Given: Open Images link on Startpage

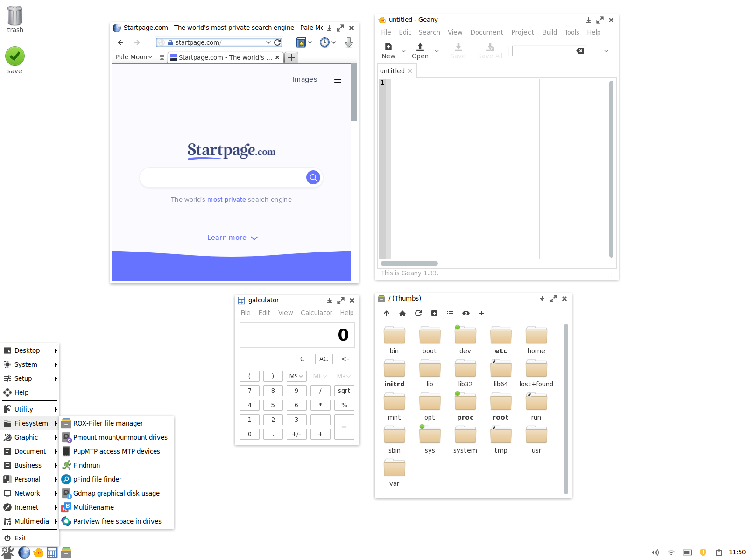Looking at the screenshot, I should click(x=305, y=79).
